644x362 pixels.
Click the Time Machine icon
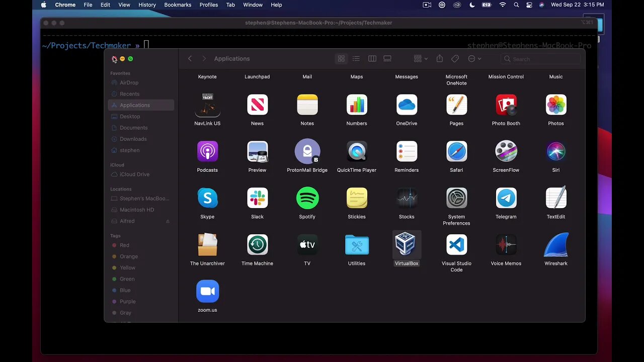[257, 245]
